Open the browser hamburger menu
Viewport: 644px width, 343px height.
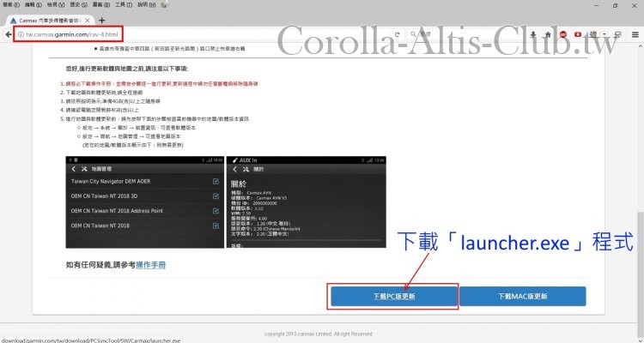tap(635, 34)
